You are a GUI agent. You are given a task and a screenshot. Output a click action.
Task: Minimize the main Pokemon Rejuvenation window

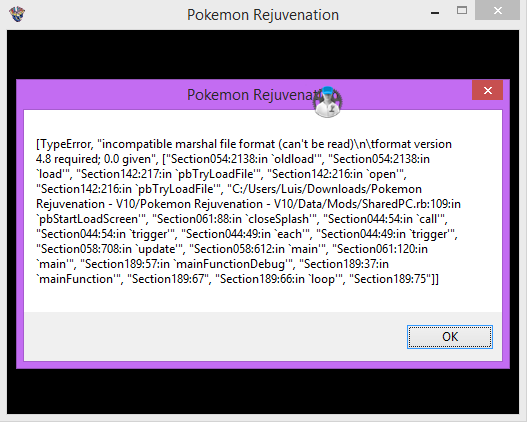pyautogui.click(x=435, y=13)
